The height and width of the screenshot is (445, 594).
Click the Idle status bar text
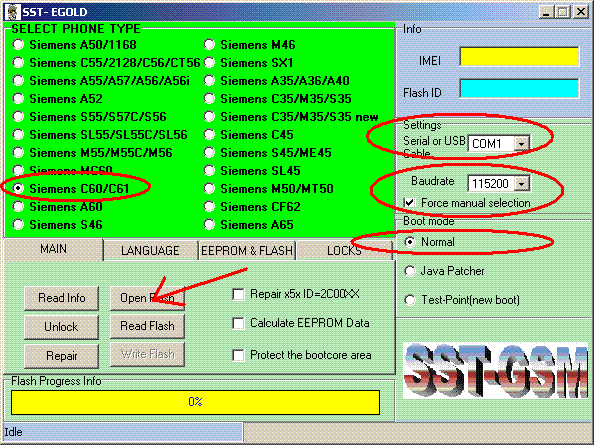click(x=14, y=432)
